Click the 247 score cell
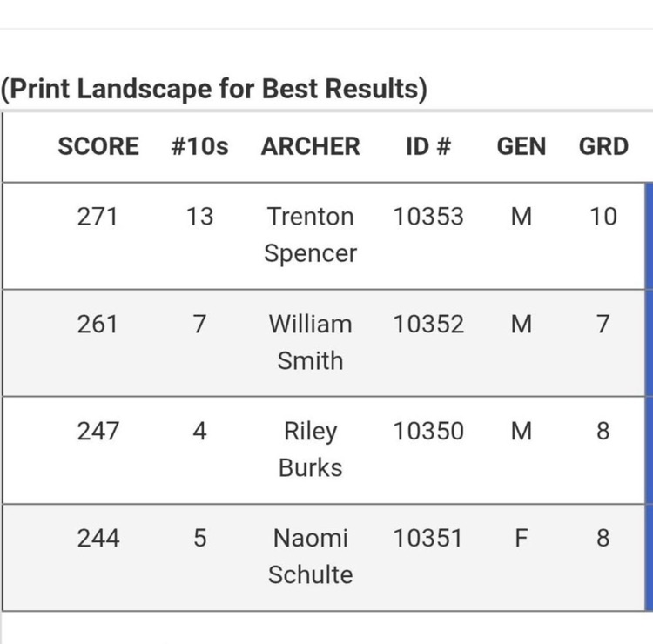The image size is (653, 644). tap(98, 432)
